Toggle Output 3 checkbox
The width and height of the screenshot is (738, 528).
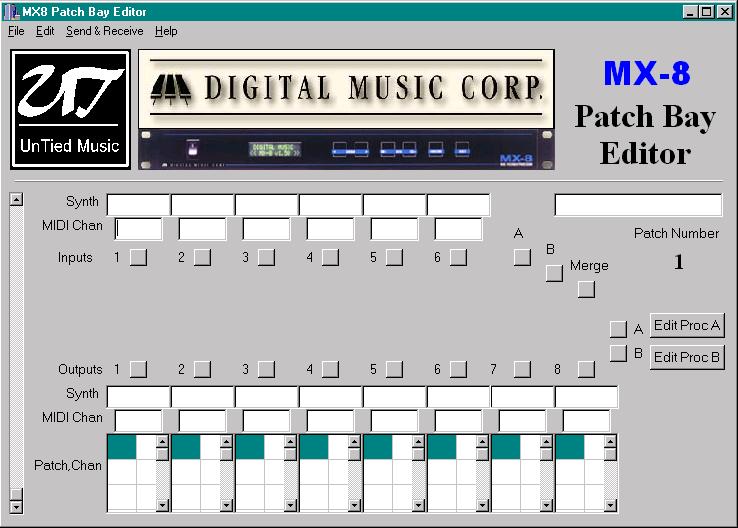tap(266, 369)
